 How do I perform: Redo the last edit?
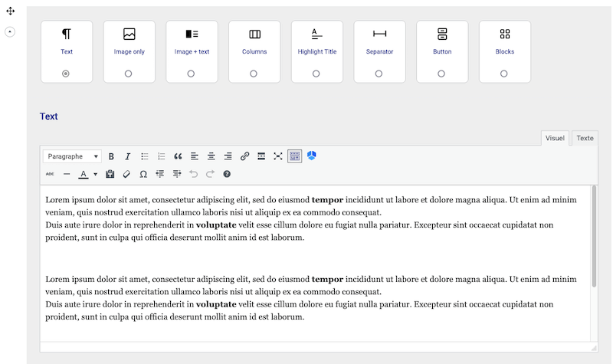coord(210,174)
